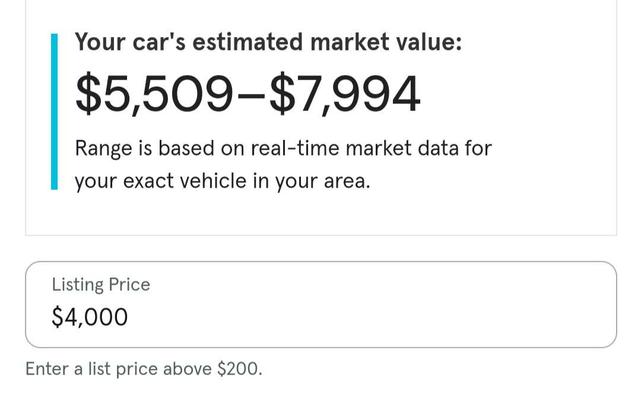Image resolution: width=641 pixels, height=400 pixels.
Task: Click the $5,509 low estimate value
Action: pyautogui.click(x=153, y=94)
